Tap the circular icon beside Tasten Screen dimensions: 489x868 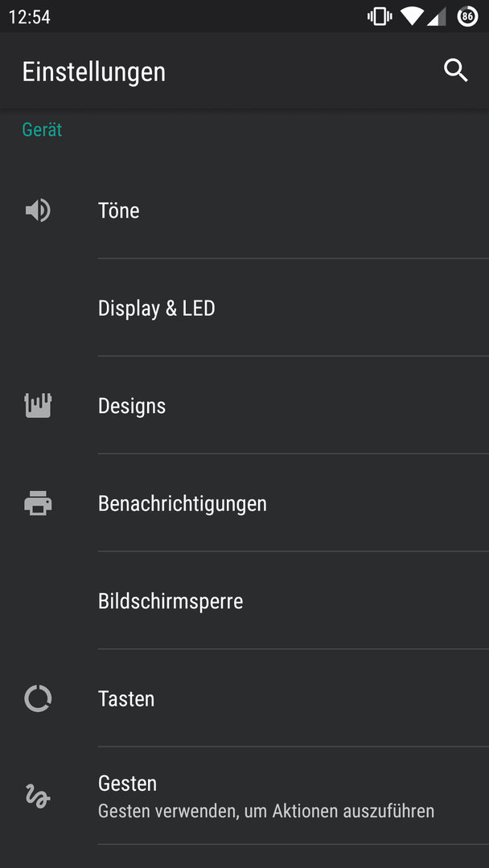[x=38, y=698]
